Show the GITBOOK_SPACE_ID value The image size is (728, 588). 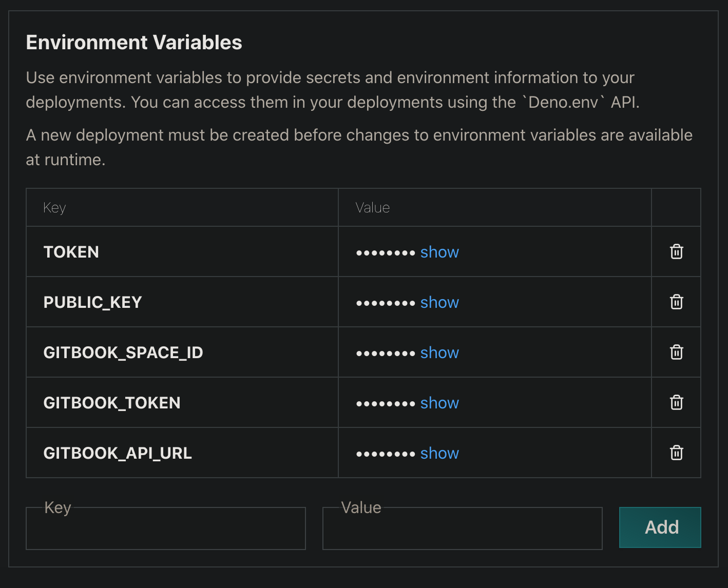click(x=439, y=352)
